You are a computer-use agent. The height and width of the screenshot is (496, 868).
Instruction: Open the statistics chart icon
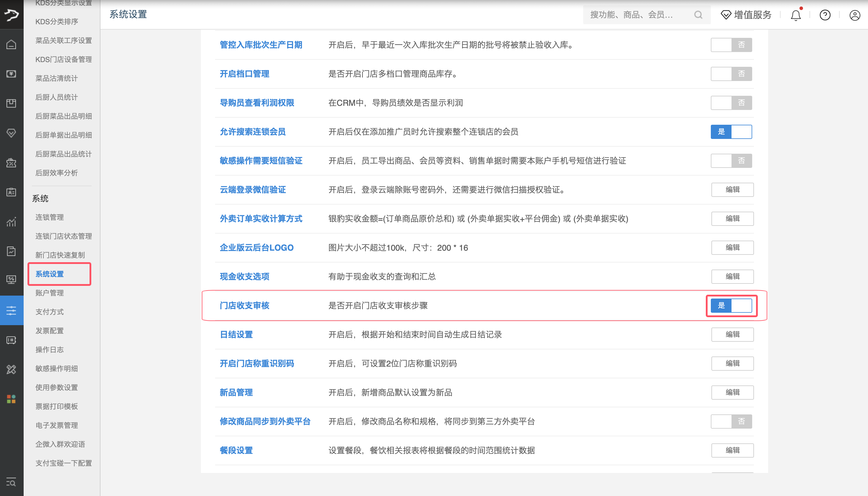11,222
